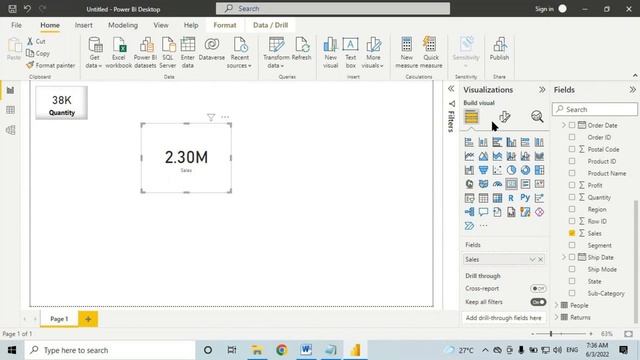Open Power BI datasets
The width and height of the screenshot is (640, 360).
[x=145, y=52]
